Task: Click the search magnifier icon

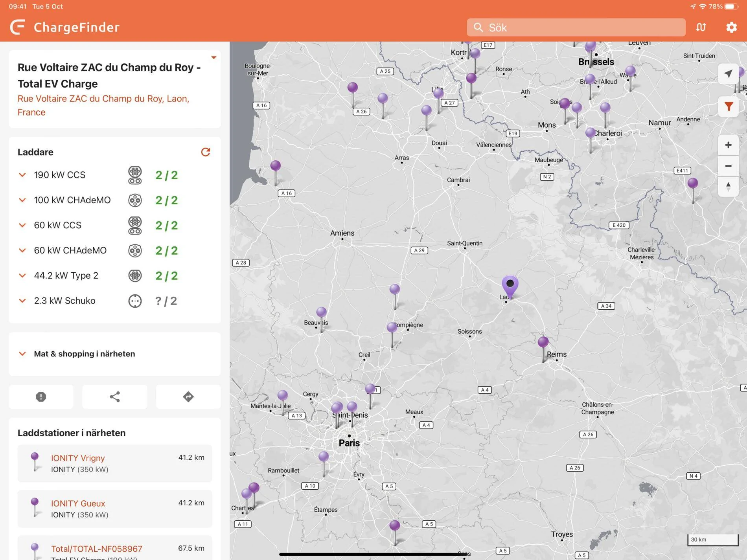Action: tap(478, 27)
